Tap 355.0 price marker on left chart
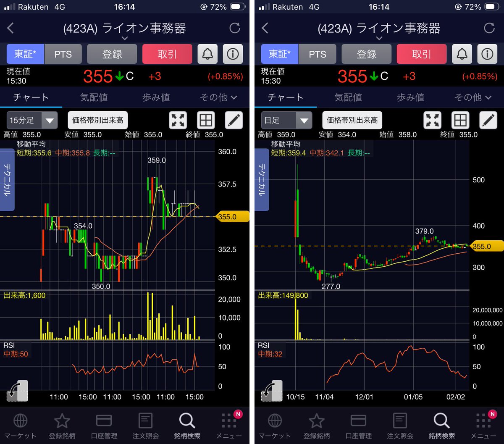 point(232,217)
